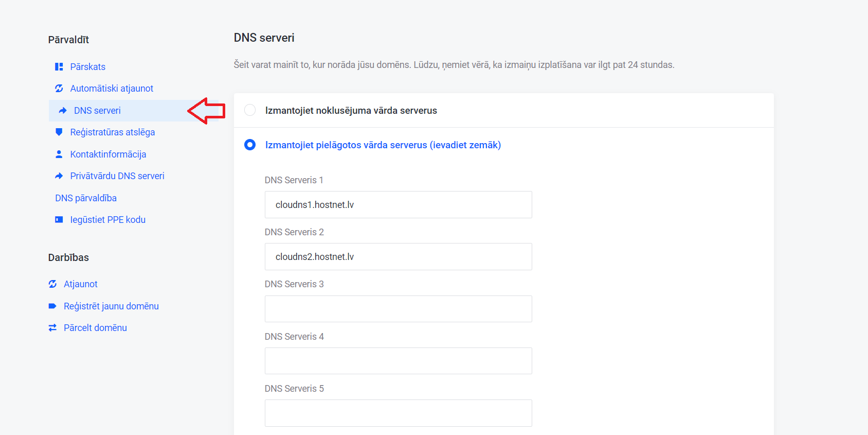Click the DNS Serveris 2 input field

point(398,257)
